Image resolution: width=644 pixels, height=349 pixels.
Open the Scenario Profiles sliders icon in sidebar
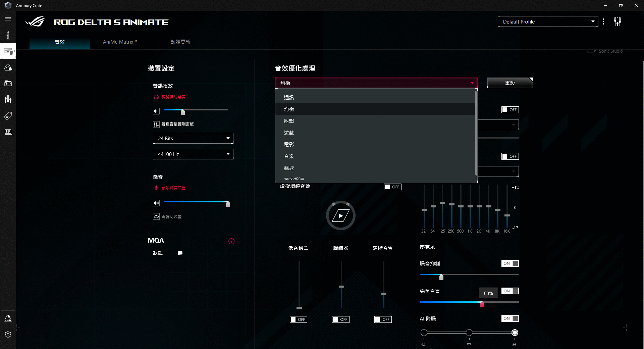(8, 99)
